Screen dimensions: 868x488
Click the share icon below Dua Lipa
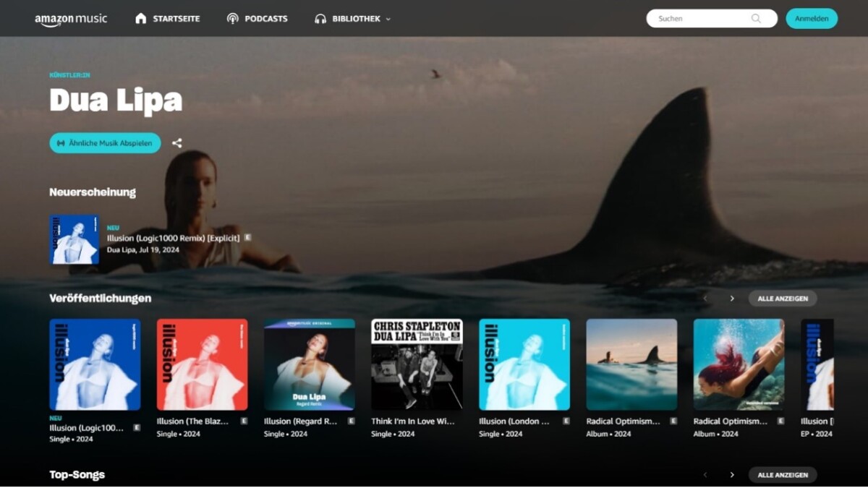(x=176, y=142)
